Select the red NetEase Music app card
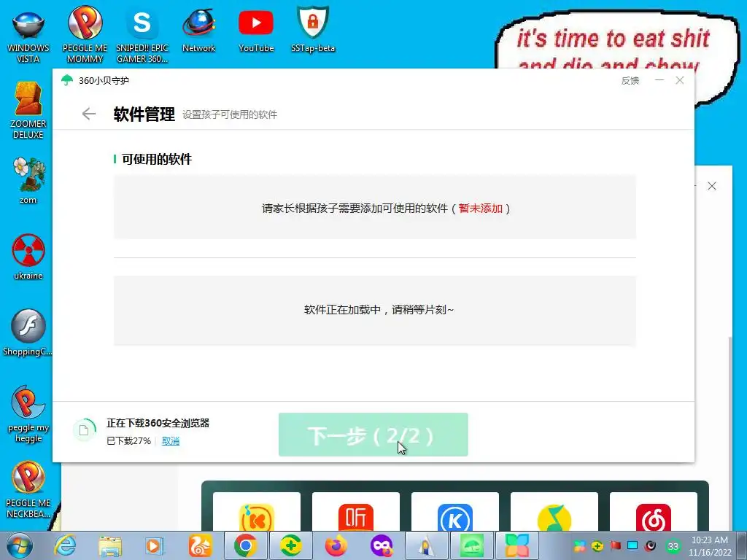 point(653,512)
